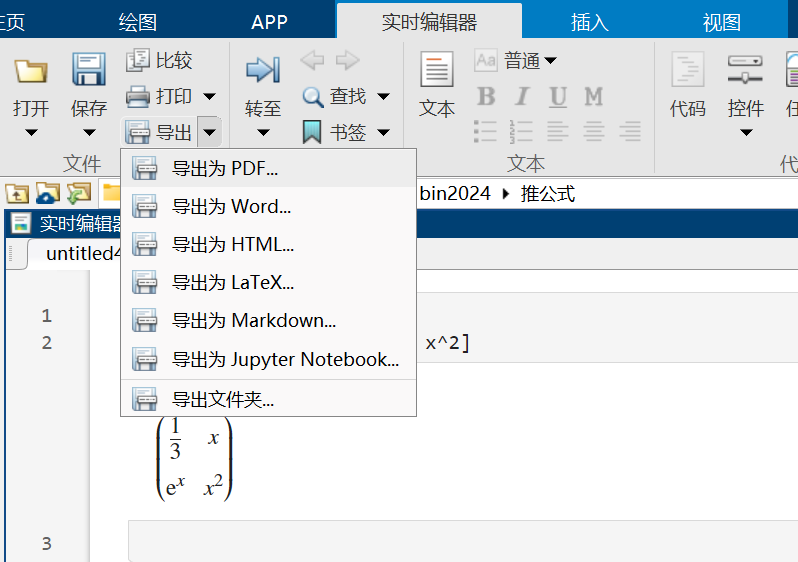
Task: Expand the Find (查找) dropdown arrow
Action: [x=383, y=96]
